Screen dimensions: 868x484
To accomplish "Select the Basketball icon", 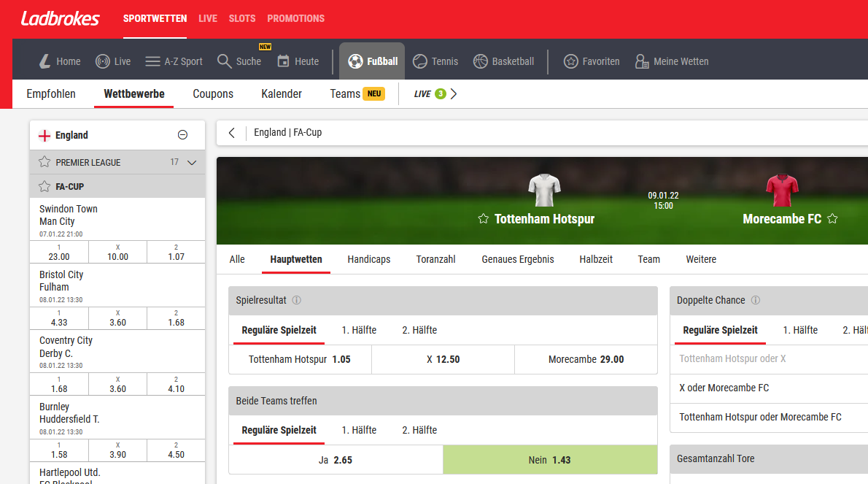I will [x=480, y=61].
